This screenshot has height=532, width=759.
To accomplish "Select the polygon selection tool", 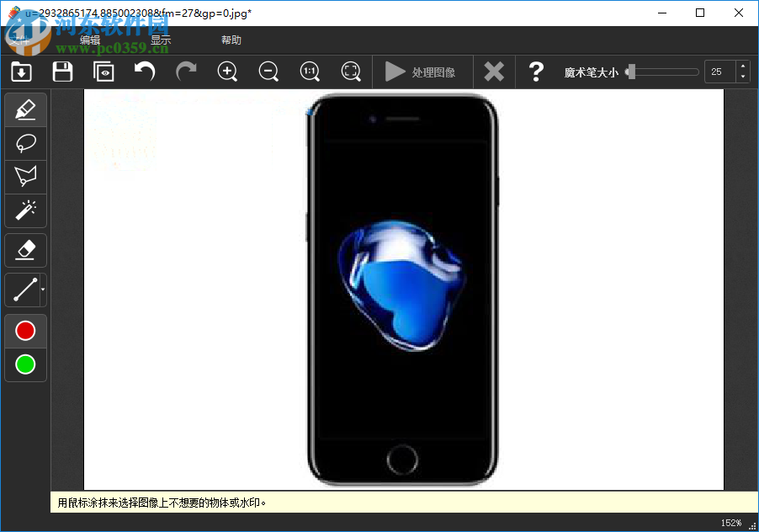I will point(25,176).
